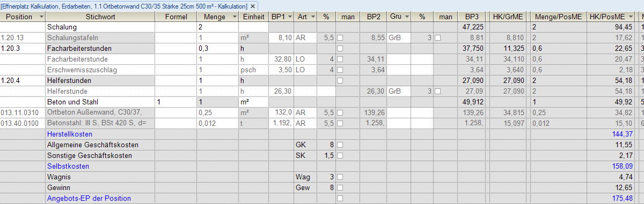Toggle man checkbox in Wagnis row
This screenshot has height=204, width=644.
pos(340,177)
